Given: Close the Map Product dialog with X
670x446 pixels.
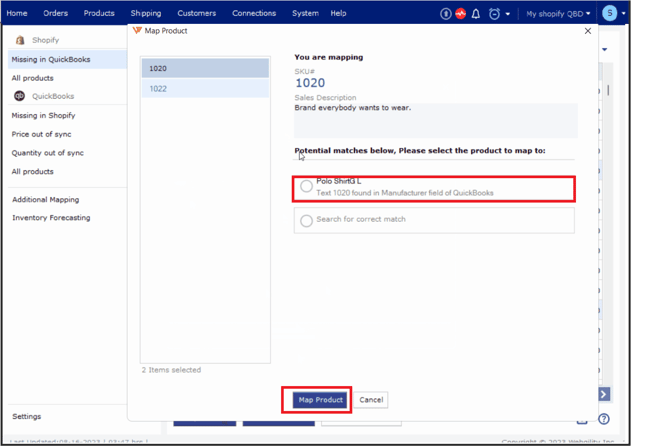Looking at the screenshot, I should click(587, 31).
